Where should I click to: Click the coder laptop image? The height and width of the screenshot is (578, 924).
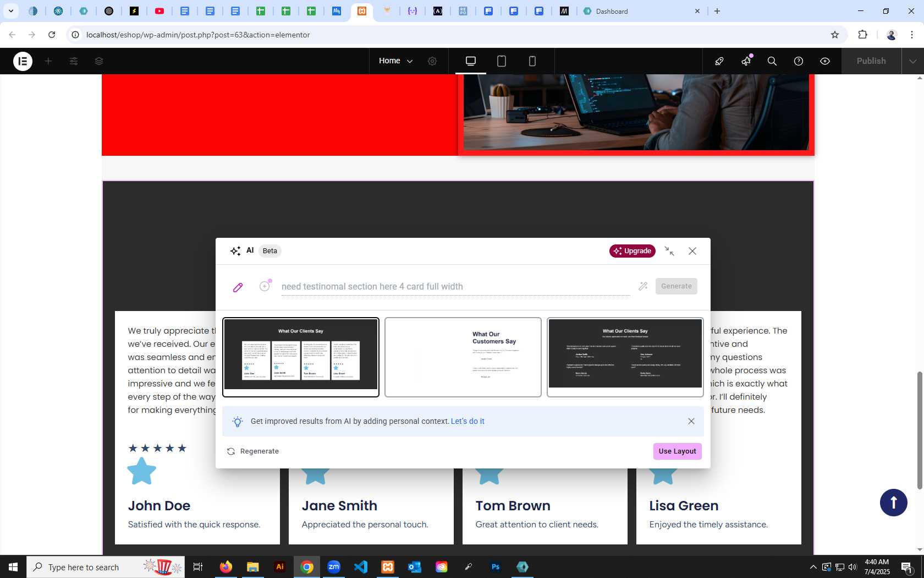[636, 112]
